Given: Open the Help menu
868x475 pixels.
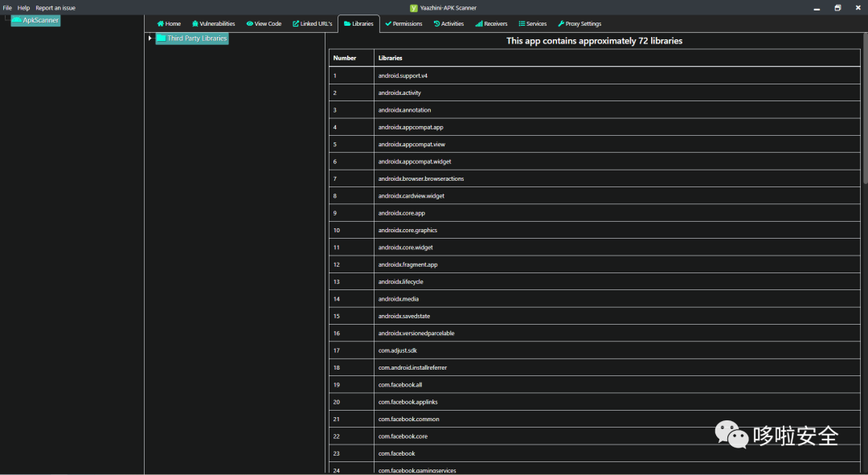Looking at the screenshot, I should [23, 8].
